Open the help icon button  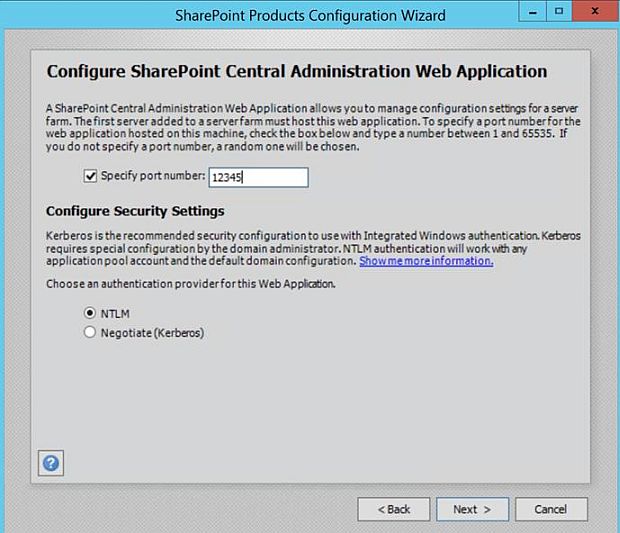(51, 463)
